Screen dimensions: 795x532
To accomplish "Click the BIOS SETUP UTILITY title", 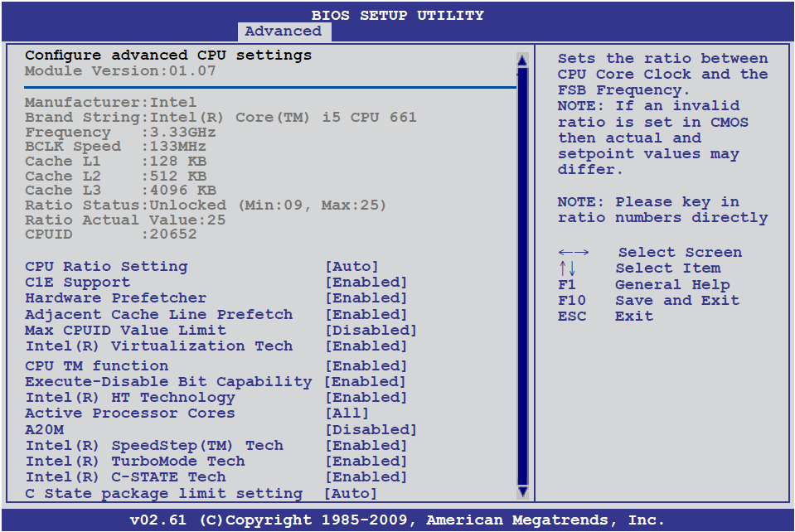I will (x=398, y=15).
